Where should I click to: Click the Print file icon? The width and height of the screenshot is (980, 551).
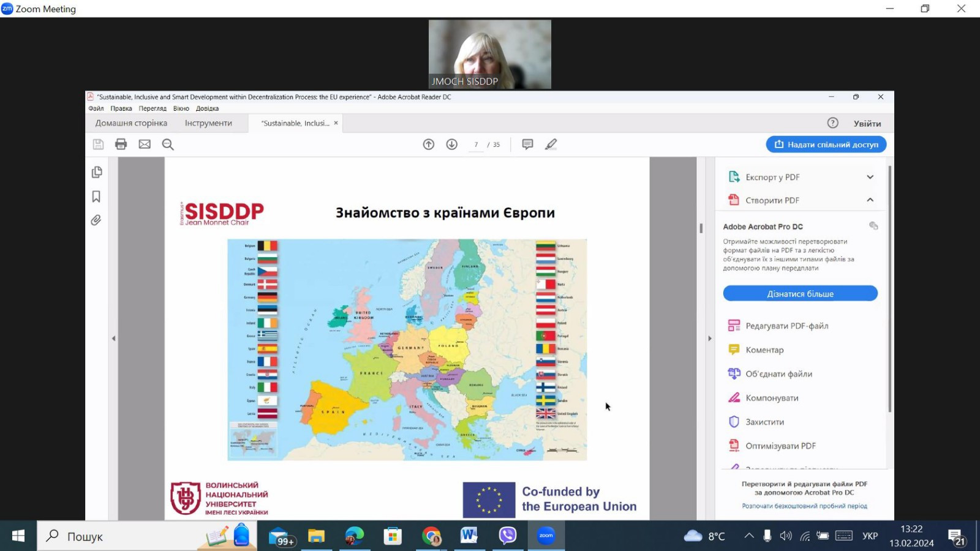point(121,144)
